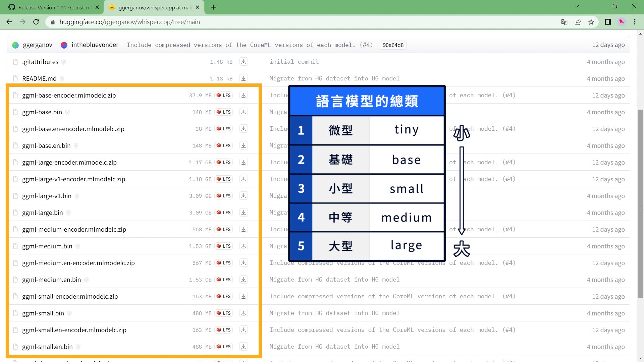Open the 'initial commit' message link
The width and height of the screenshot is (644, 362).
point(294,62)
